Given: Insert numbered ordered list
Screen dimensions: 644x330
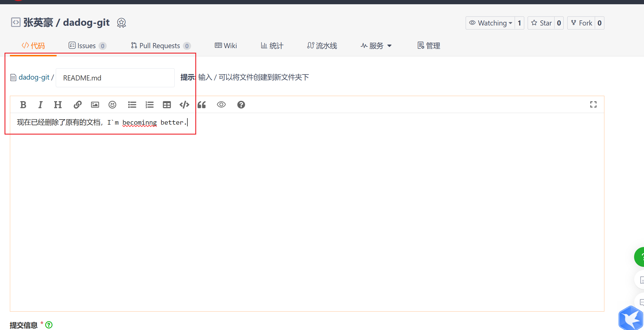Looking at the screenshot, I should [149, 105].
